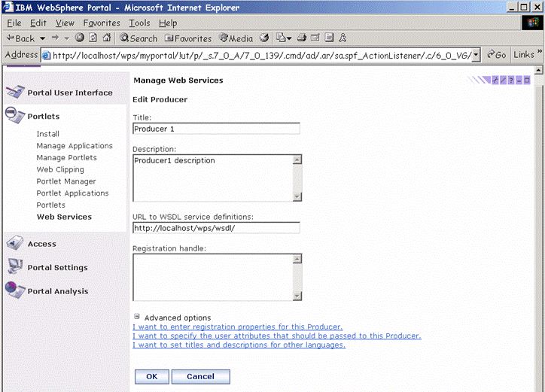Click the Cancel button
The height and width of the screenshot is (392, 545).
click(x=200, y=377)
